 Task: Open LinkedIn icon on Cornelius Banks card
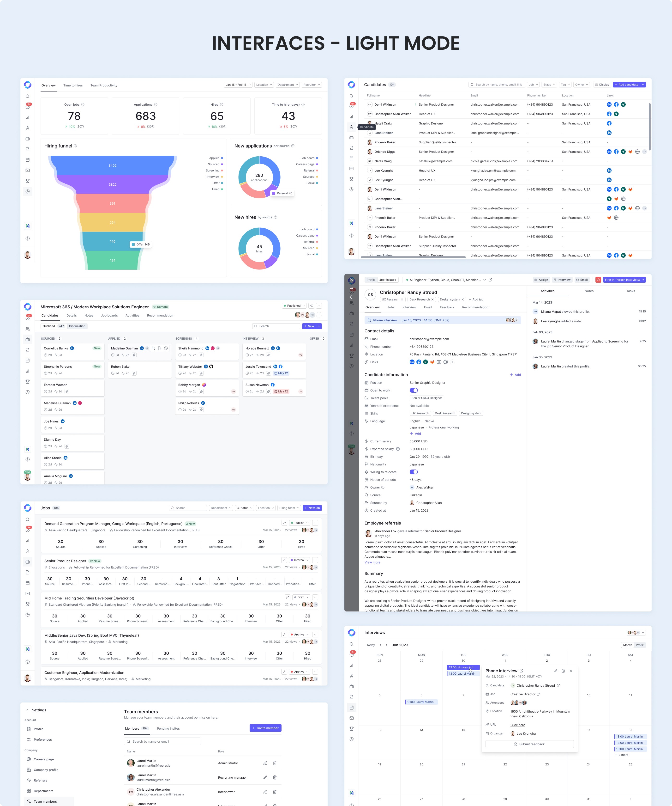[72, 348]
